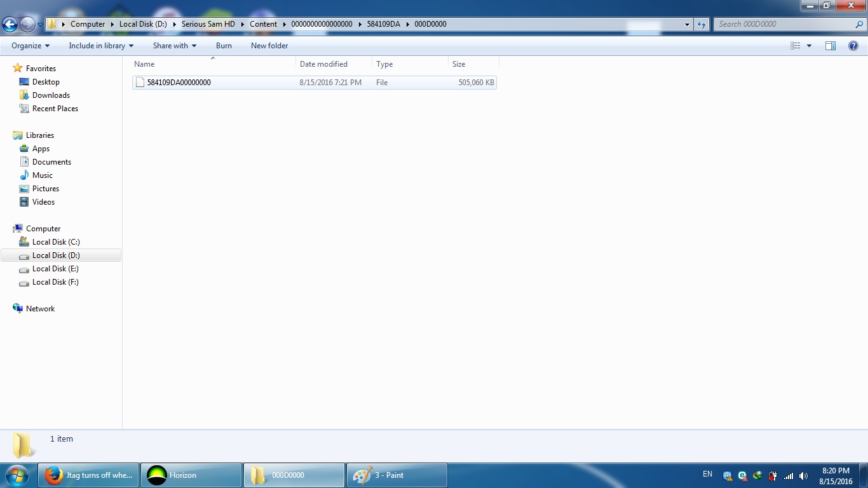Sort files by Size column header
The width and height of the screenshot is (868, 488).
click(x=459, y=64)
